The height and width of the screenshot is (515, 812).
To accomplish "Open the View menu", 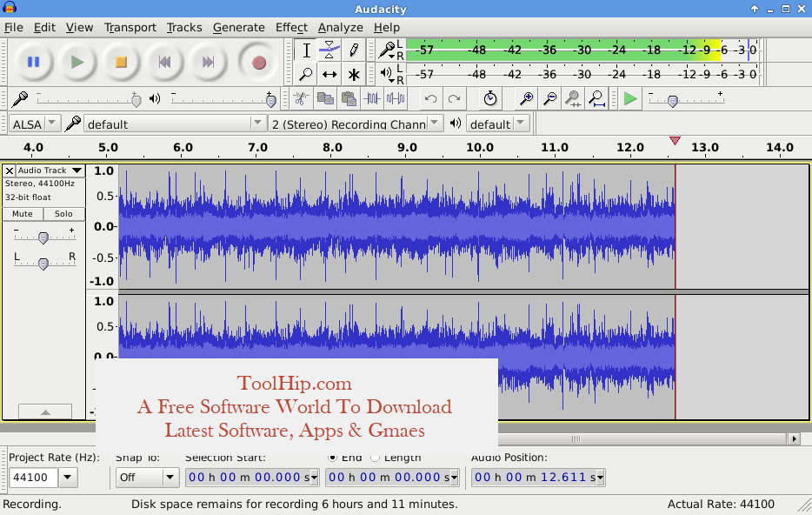I will tap(79, 28).
